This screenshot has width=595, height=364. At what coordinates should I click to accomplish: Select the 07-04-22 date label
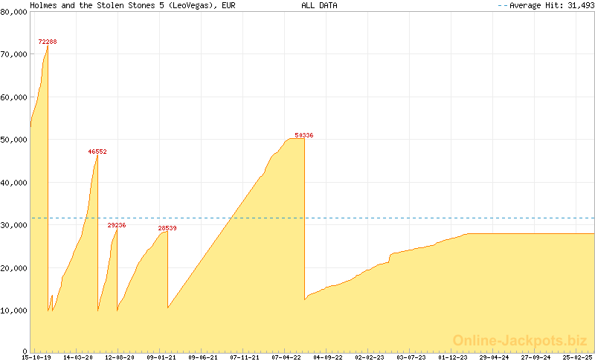tap(286, 357)
